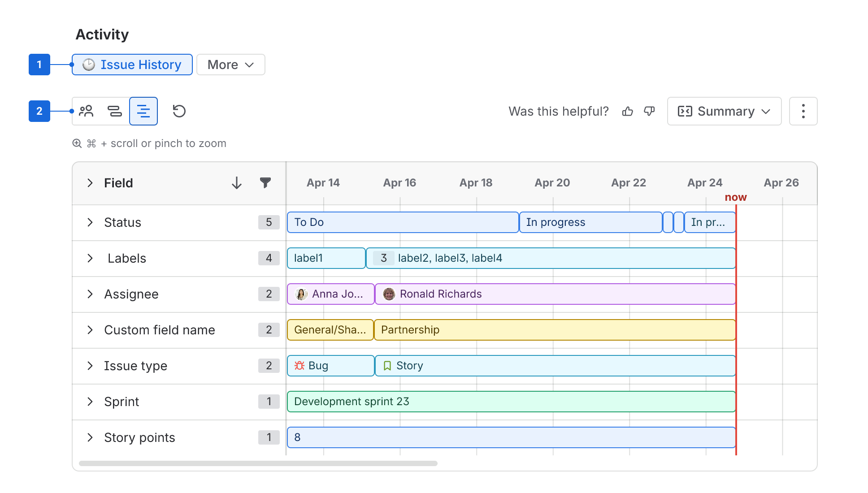Screen dimensions: 868x493
Task: Click the Field filter funnel icon
Action: coord(265,183)
